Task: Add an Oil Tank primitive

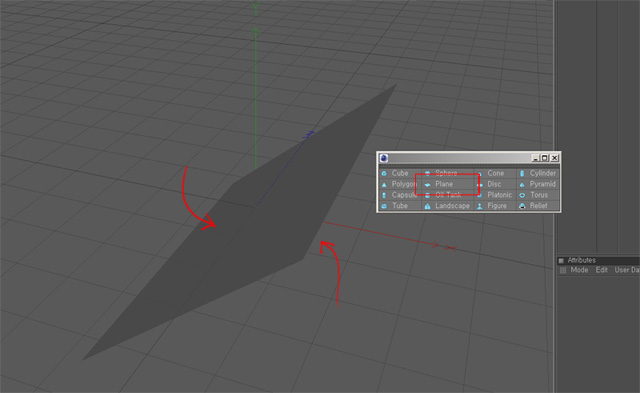Action: point(443,195)
